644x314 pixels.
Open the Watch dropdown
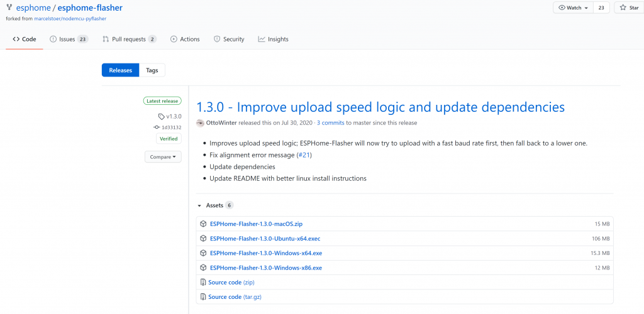(x=572, y=8)
